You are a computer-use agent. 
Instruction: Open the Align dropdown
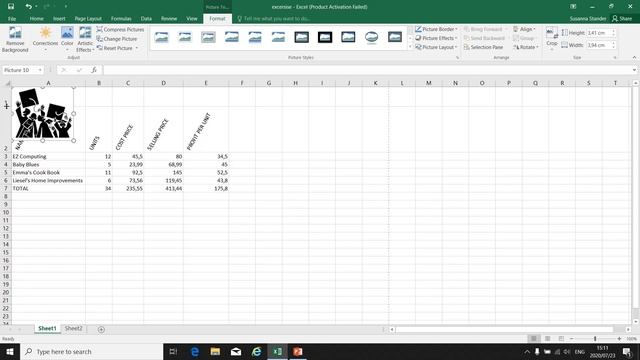(524, 29)
